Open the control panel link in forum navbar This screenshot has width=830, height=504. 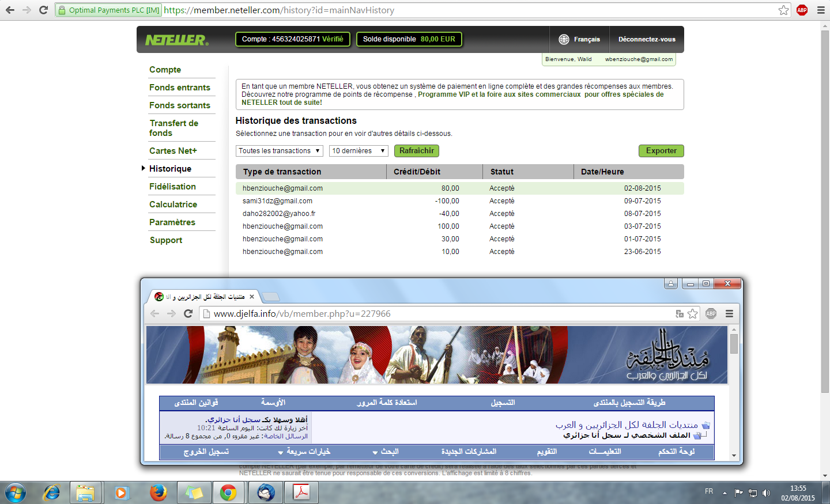(x=677, y=452)
